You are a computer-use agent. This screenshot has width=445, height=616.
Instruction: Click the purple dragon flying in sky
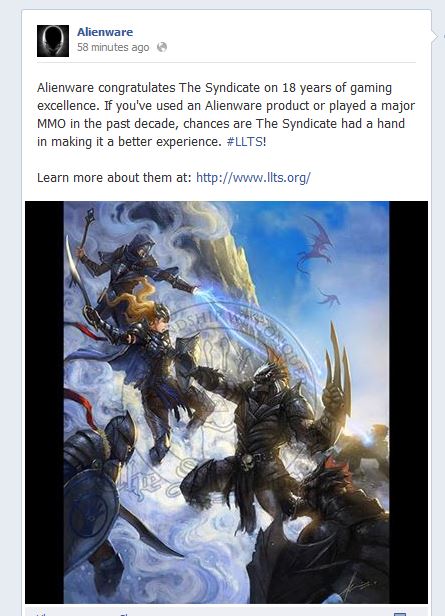pos(316,242)
